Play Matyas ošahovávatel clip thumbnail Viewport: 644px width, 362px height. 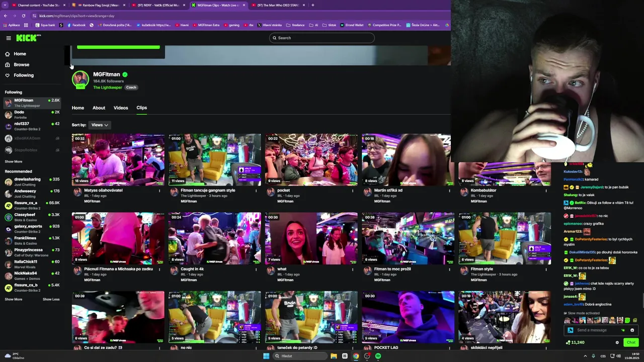click(x=118, y=160)
